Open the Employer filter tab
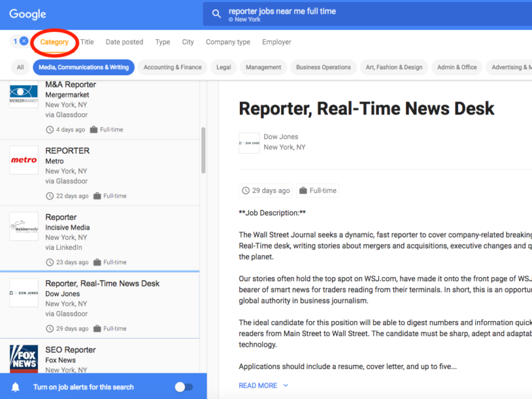Viewport: 532px width, 399px height. click(277, 42)
